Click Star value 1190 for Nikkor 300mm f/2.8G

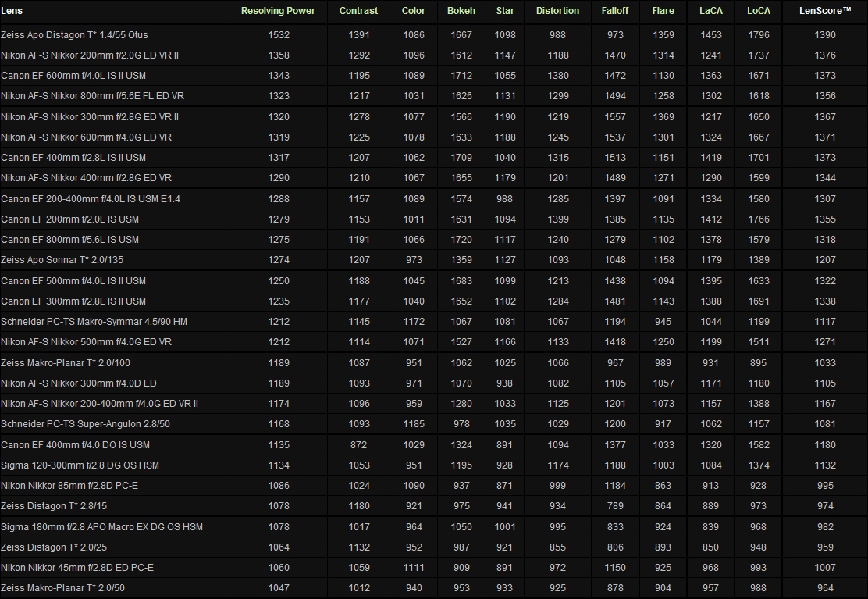[505, 117]
